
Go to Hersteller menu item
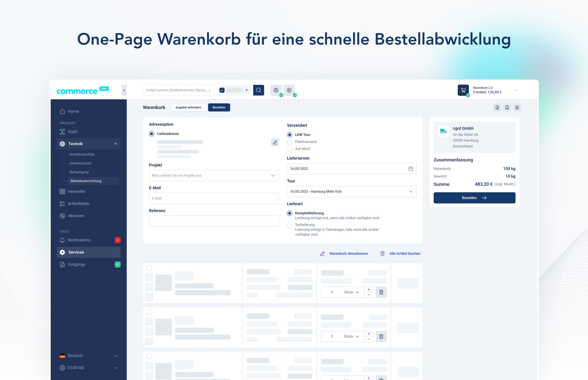pos(77,192)
